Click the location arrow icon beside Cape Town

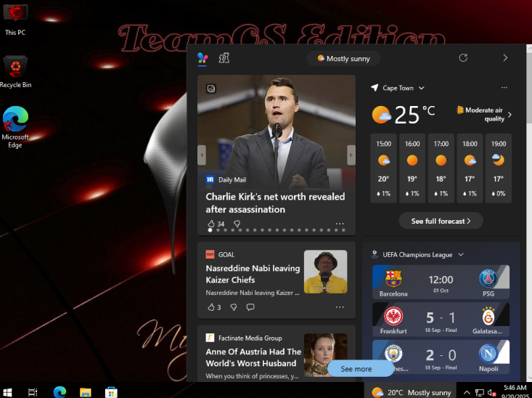click(x=375, y=88)
